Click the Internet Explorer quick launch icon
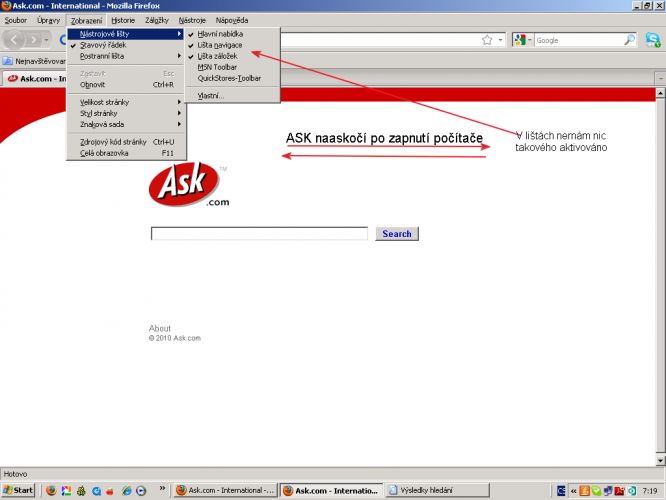Viewport: 666px width, 500px height. (x=126, y=491)
